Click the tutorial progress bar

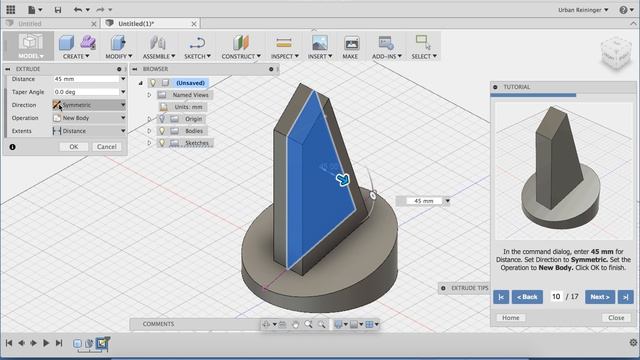(x=562, y=95)
